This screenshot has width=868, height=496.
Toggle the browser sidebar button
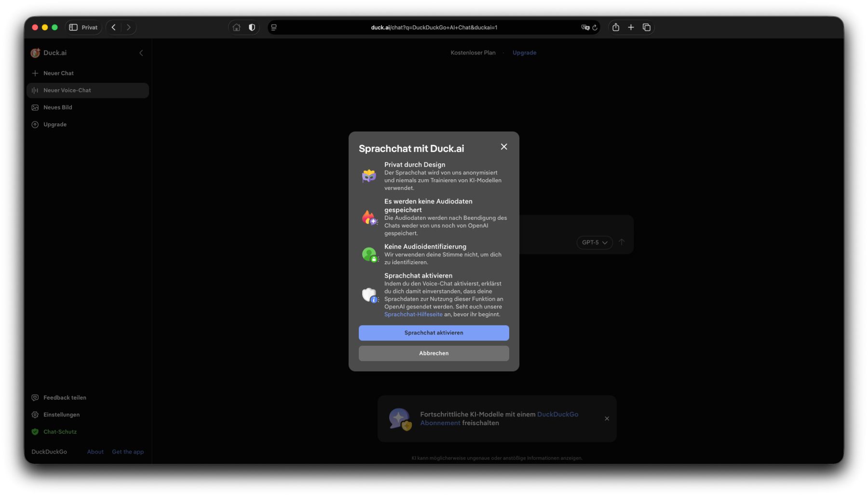coord(73,27)
